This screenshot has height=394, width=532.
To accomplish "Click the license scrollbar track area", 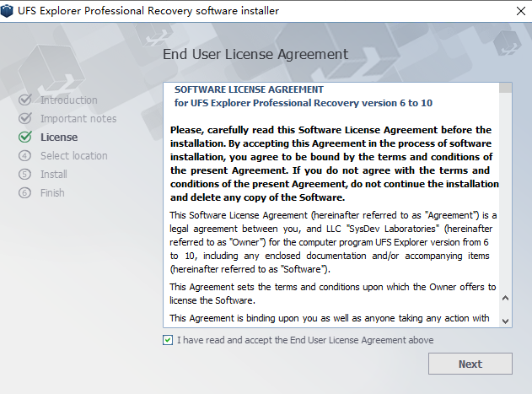I will (505, 194).
